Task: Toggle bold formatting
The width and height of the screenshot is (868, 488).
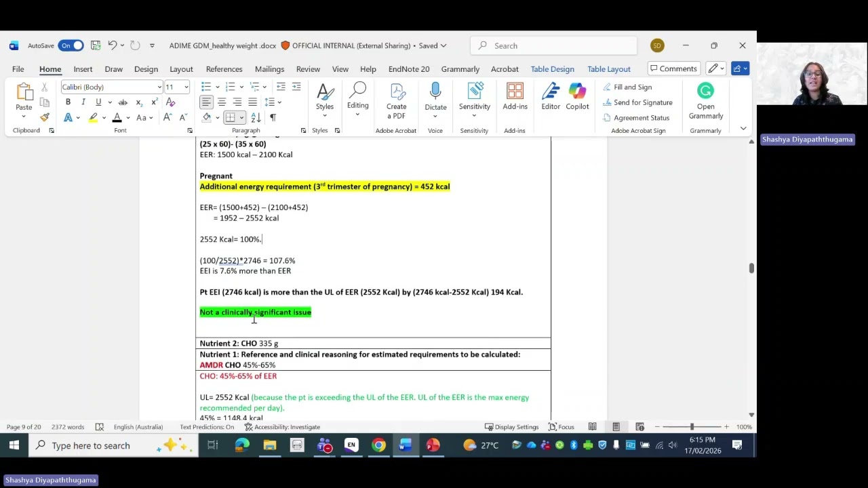Action: [x=68, y=102]
